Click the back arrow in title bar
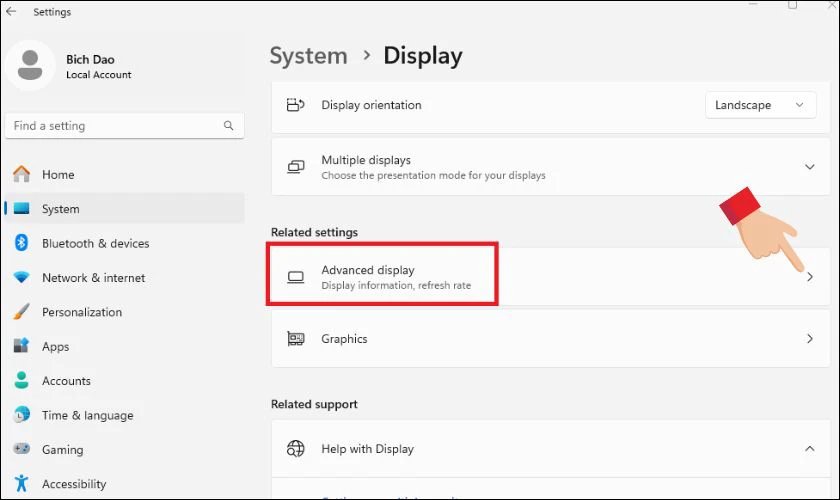 [11, 12]
